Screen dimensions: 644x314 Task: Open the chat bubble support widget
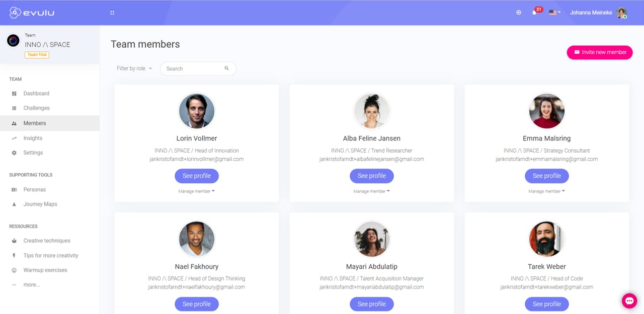coord(629,300)
